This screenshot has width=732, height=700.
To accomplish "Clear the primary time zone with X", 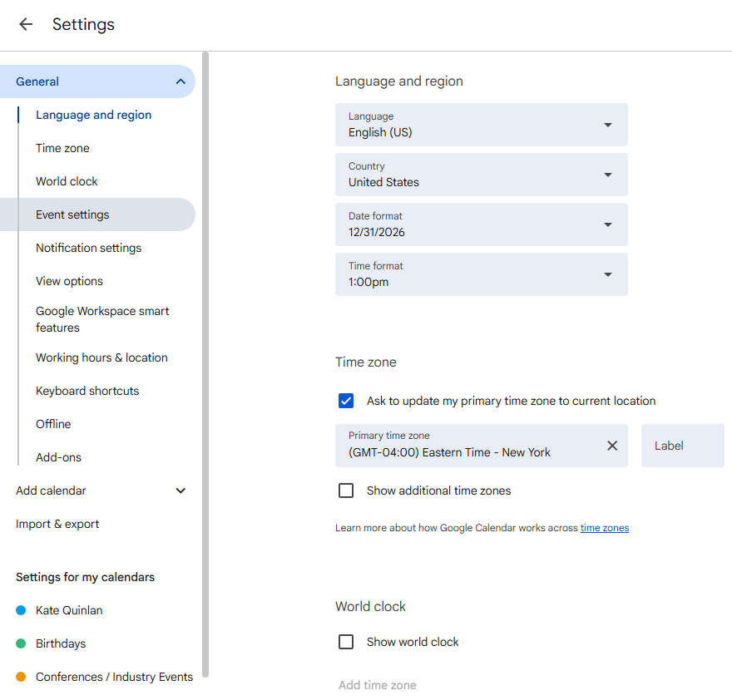I will (612, 446).
